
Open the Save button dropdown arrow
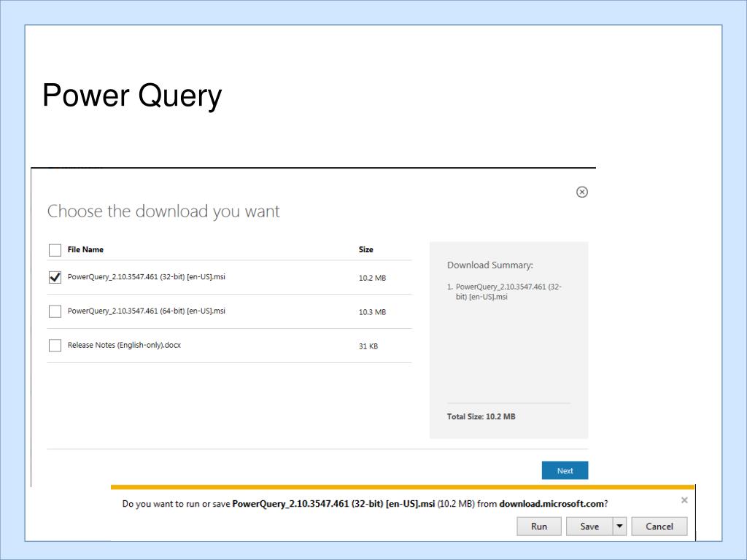pyautogui.click(x=619, y=526)
